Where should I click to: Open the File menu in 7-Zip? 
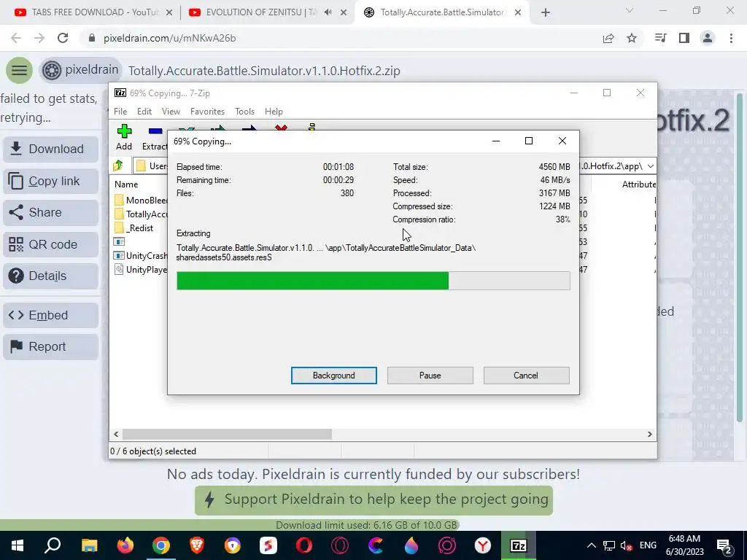(120, 112)
